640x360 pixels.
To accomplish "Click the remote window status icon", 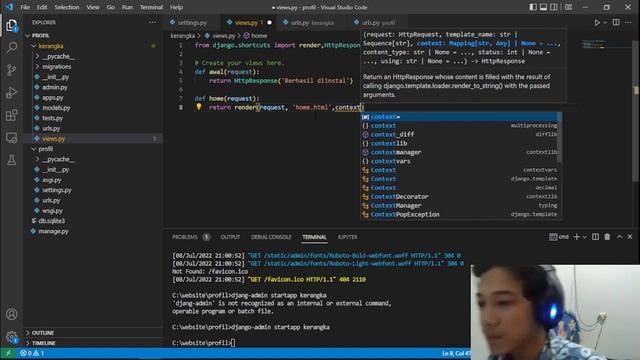I will point(8,353).
